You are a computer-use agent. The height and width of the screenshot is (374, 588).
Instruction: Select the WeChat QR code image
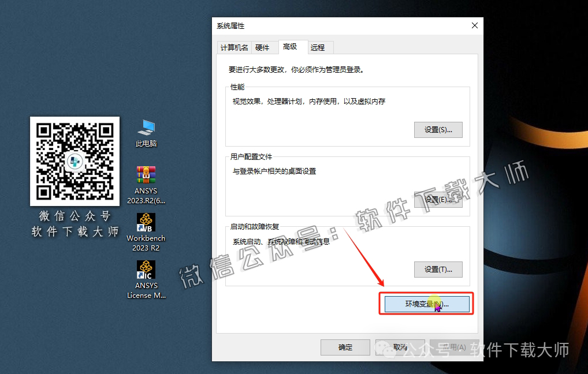coord(75,162)
